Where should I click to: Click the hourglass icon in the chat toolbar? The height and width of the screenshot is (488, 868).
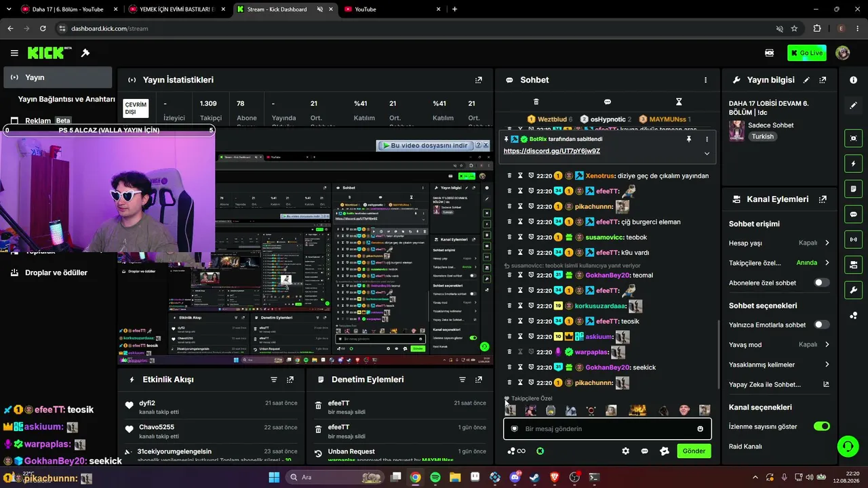pyautogui.click(x=679, y=102)
